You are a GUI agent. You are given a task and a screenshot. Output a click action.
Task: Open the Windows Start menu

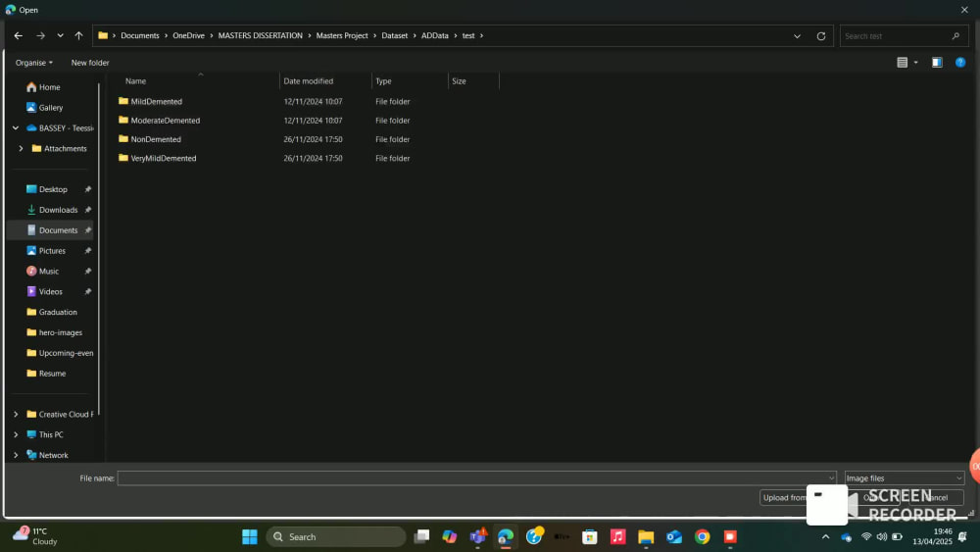coord(249,536)
